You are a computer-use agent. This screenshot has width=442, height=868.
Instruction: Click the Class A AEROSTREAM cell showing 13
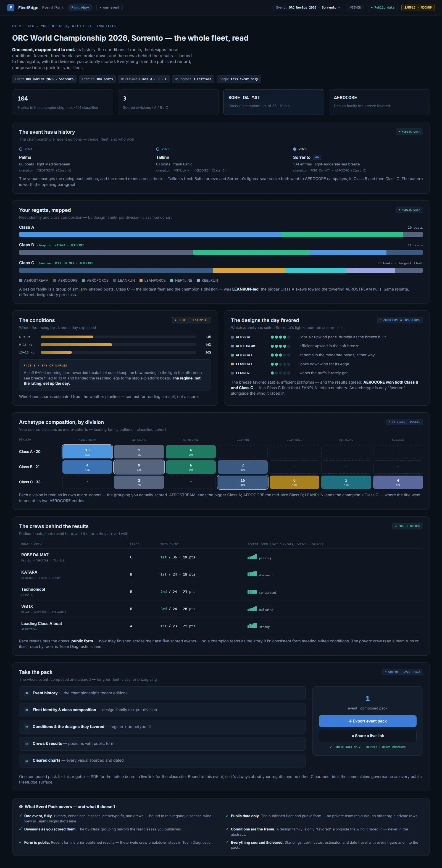87,452
